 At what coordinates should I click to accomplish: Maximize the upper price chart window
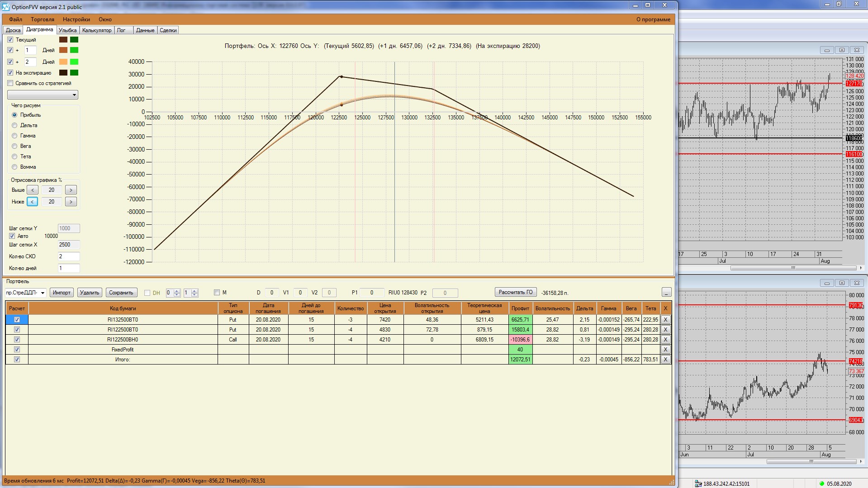click(x=842, y=50)
